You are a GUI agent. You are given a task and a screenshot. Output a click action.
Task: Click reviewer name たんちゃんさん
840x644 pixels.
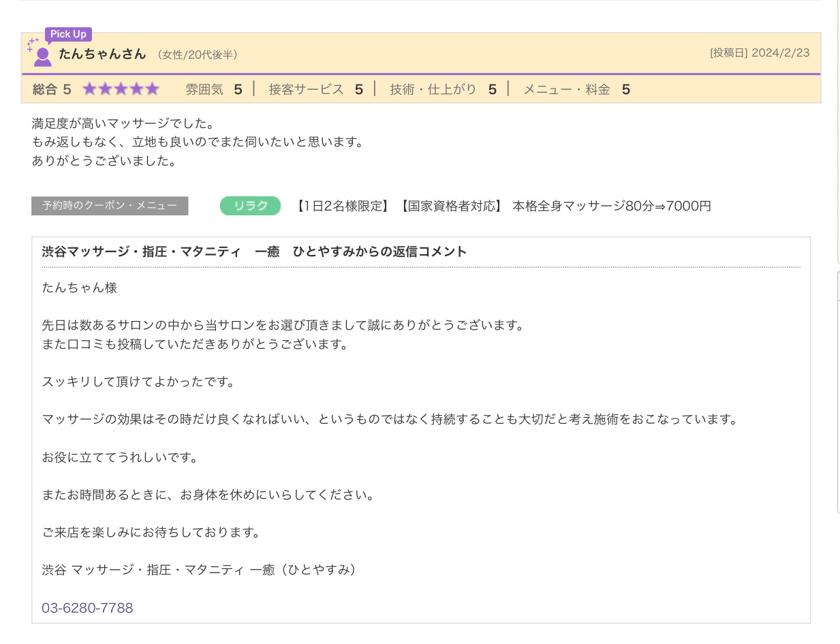pyautogui.click(x=103, y=54)
